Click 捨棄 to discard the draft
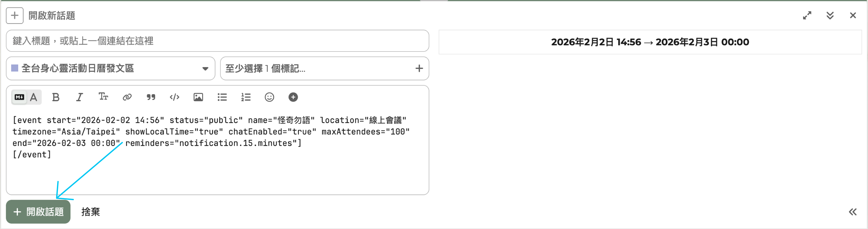Viewport: 868px width, 229px height. coord(90,212)
